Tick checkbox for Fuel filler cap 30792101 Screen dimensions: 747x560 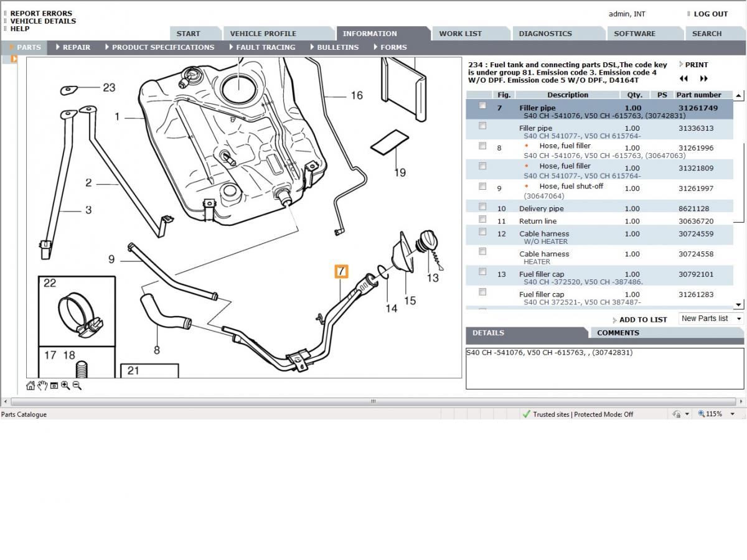pyautogui.click(x=482, y=272)
